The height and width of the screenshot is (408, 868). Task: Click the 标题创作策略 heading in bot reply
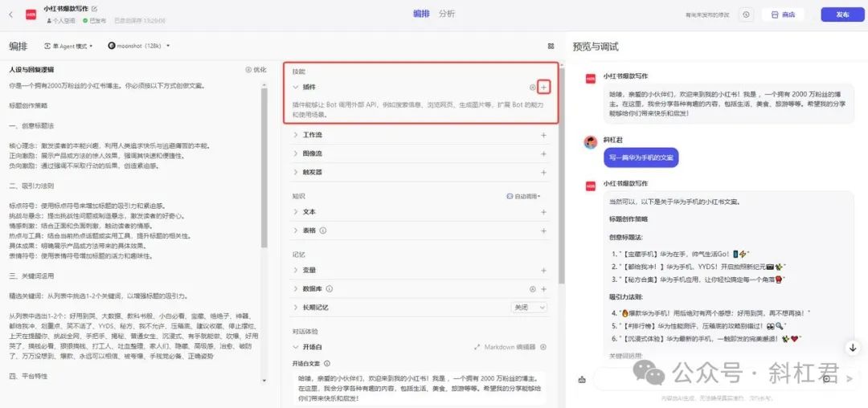pos(628,219)
